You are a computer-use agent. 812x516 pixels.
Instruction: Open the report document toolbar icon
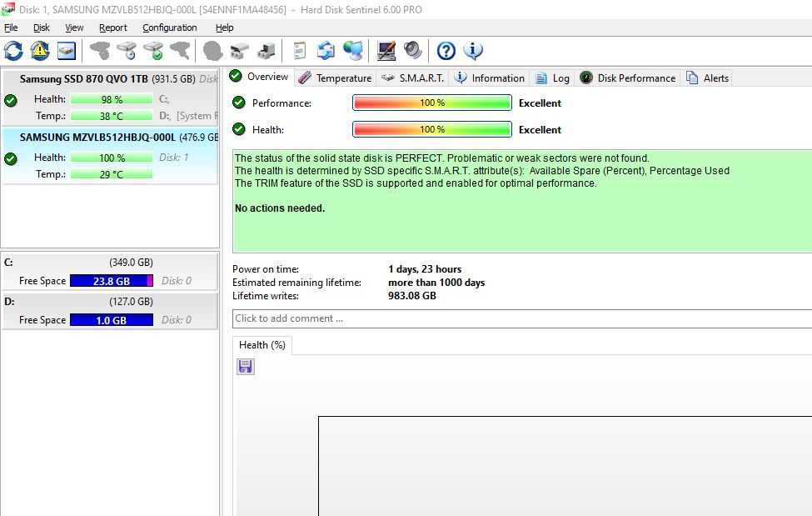(299, 51)
